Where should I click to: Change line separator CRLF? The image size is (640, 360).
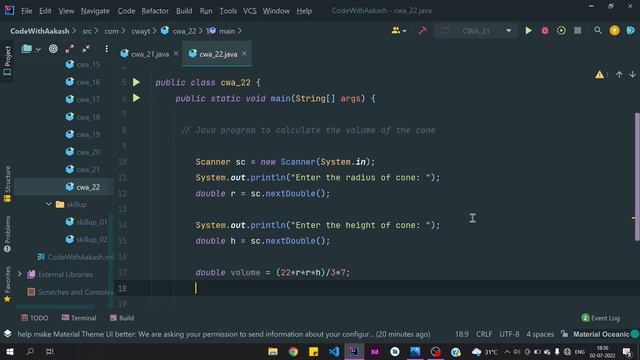coord(484,334)
